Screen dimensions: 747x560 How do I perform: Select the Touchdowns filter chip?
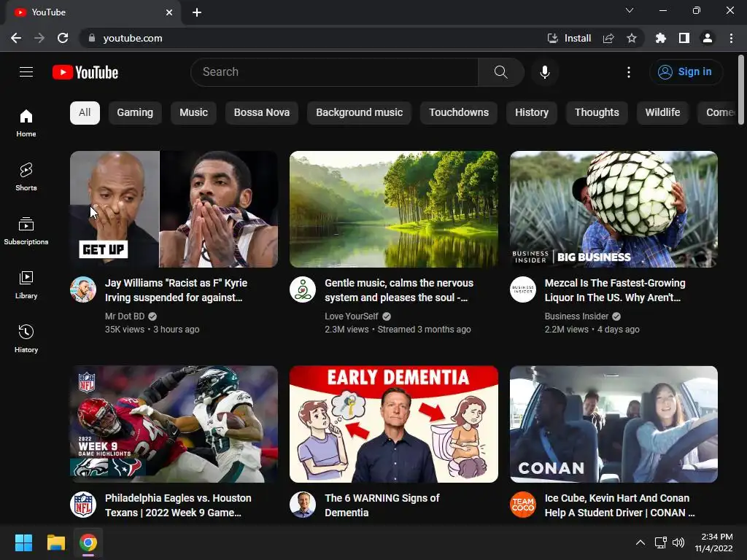459,112
